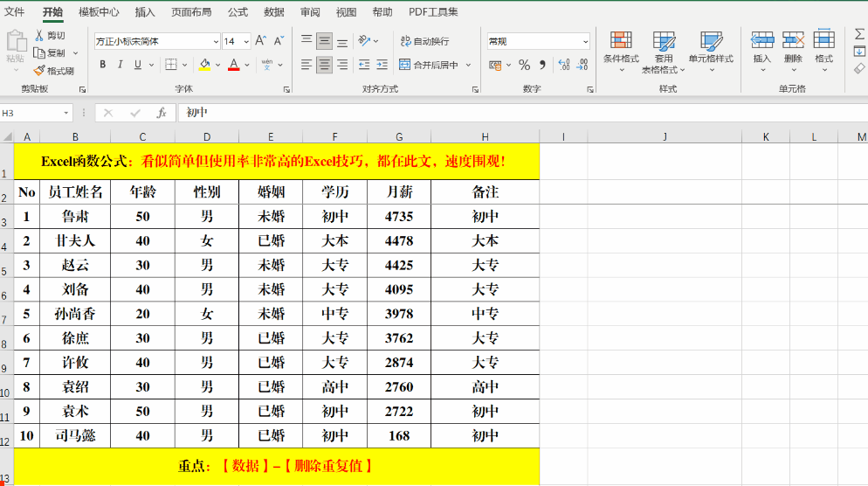Open the File (文件) tab
Screen dimensions: 868x486
point(14,11)
